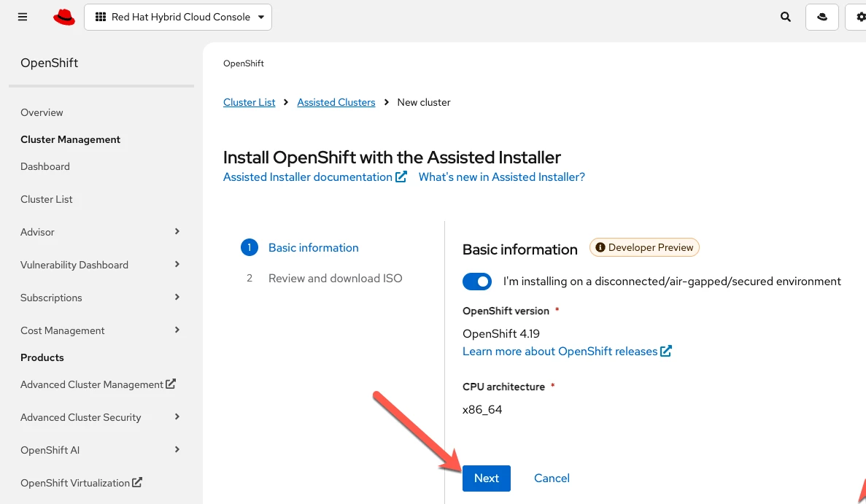Click the OpenShift 4.19 version text
Viewport: 866px width, 504px height.
point(501,334)
